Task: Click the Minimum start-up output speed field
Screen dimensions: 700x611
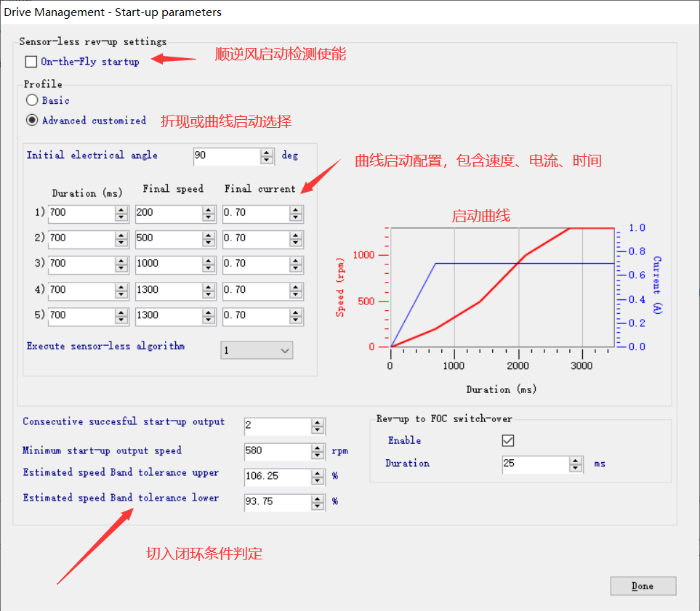Action: pos(278,450)
